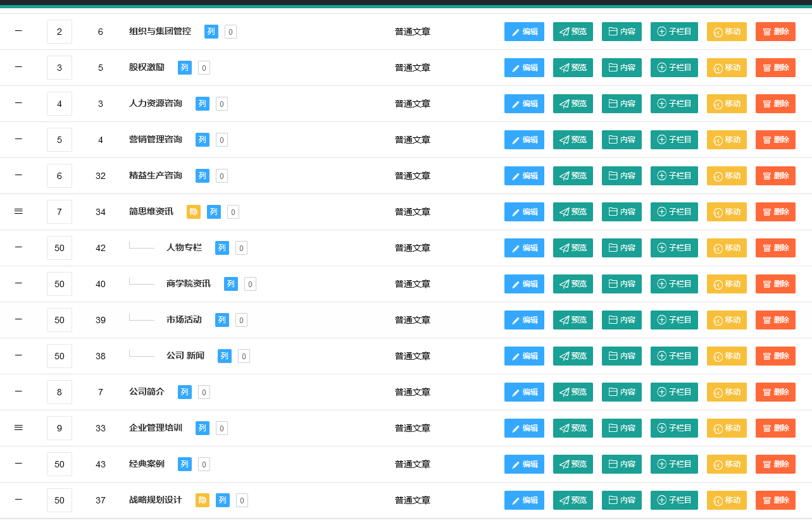Toggle the 隐 badge on 战略规划设计

click(202, 500)
